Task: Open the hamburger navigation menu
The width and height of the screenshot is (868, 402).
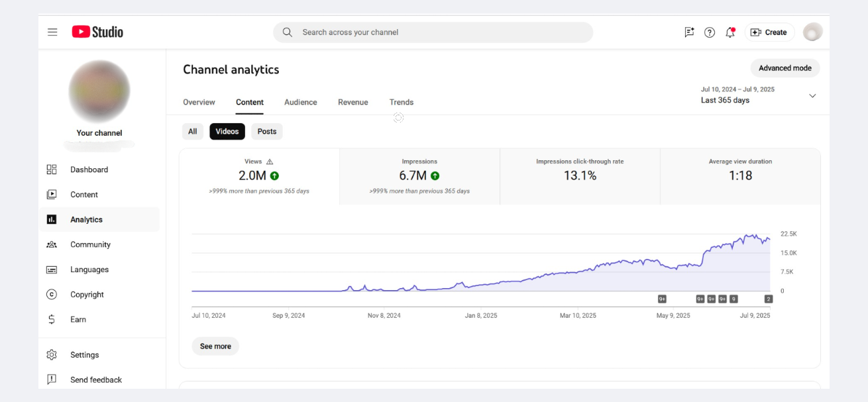Action: 52,32
